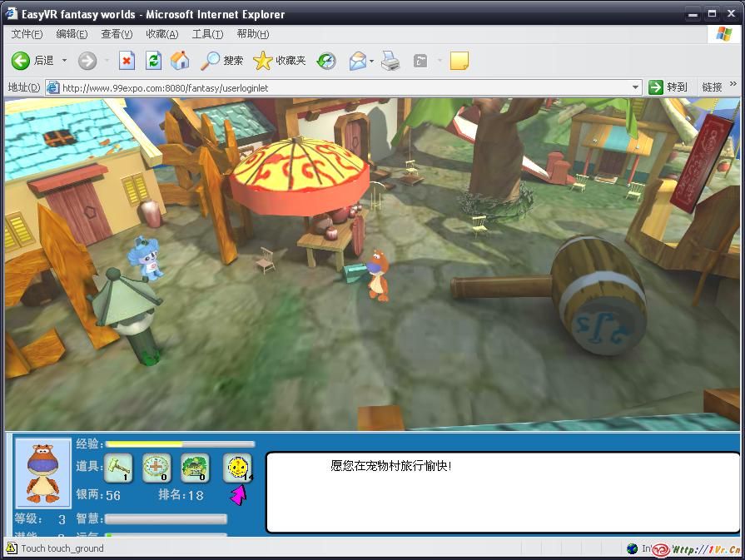Image resolution: width=745 pixels, height=560 pixels.
Task: Open the 搜索 search panel
Action: click(x=222, y=61)
